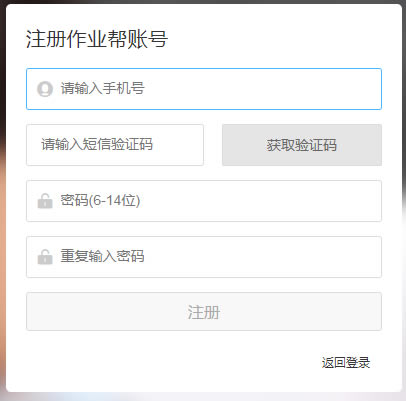The image size is (406, 401).
Task: Click the lock icon beside 密码(6-14位)
Action: click(45, 201)
